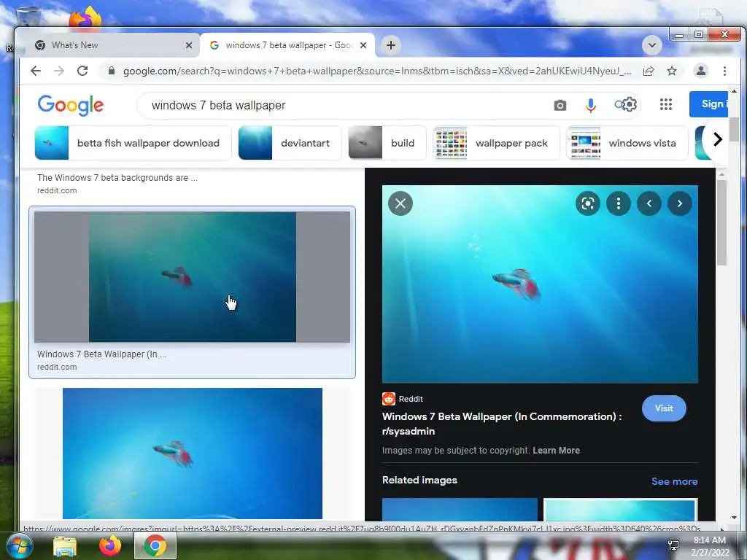Click the preview panel scrollbar thumb
747x560 pixels.
(x=721, y=222)
